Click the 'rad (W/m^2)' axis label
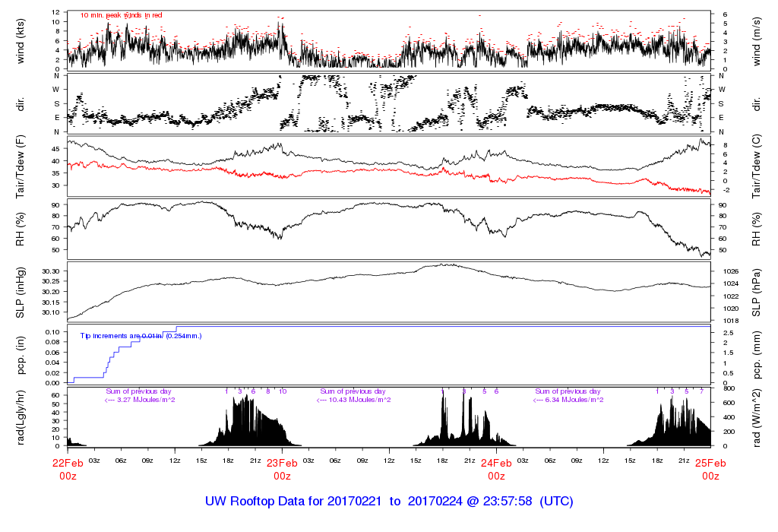The height and width of the screenshot is (532, 778). pyautogui.click(x=756, y=418)
